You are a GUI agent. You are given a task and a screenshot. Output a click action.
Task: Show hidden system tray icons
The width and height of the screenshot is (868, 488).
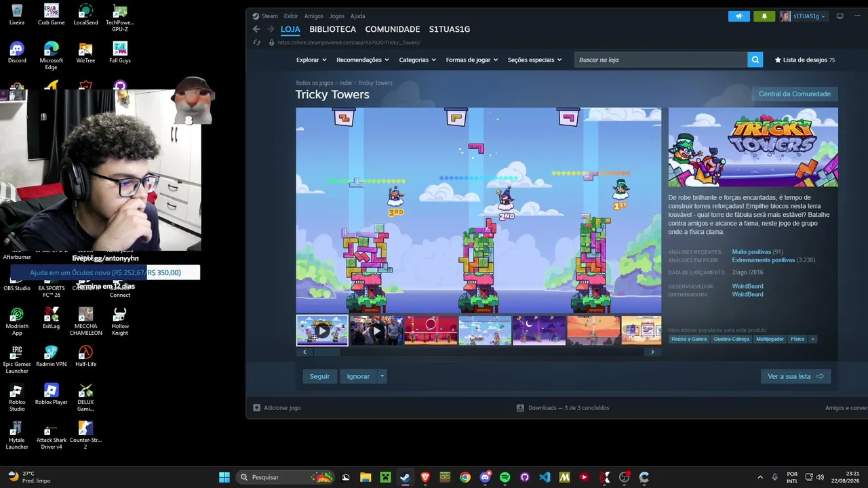[760, 477]
